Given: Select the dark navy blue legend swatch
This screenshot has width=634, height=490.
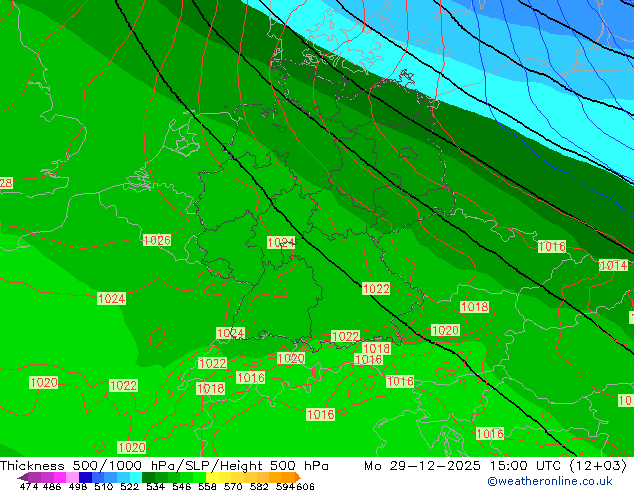Looking at the screenshot, I should click(85, 477).
